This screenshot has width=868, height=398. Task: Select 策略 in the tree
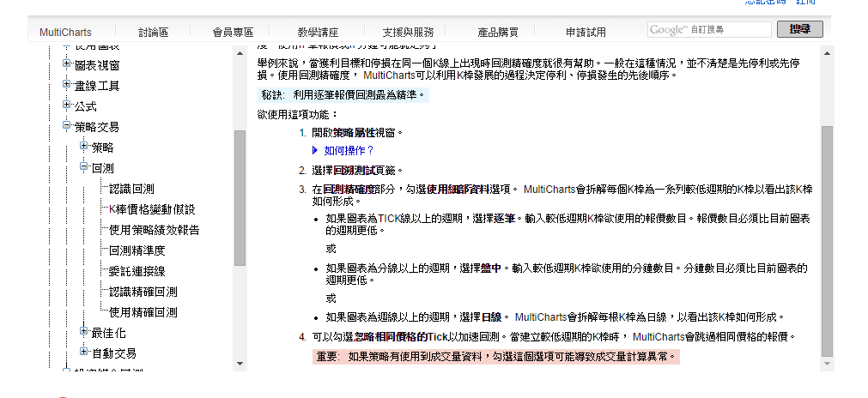click(x=102, y=148)
